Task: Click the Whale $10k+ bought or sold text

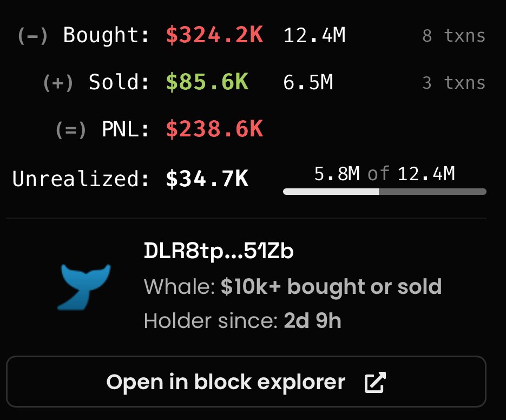Action: point(293,287)
